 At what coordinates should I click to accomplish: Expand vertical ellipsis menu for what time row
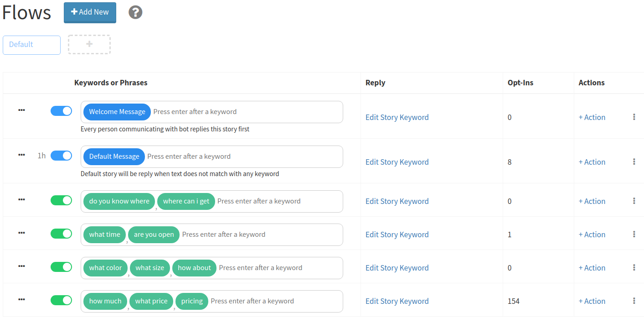[634, 235]
